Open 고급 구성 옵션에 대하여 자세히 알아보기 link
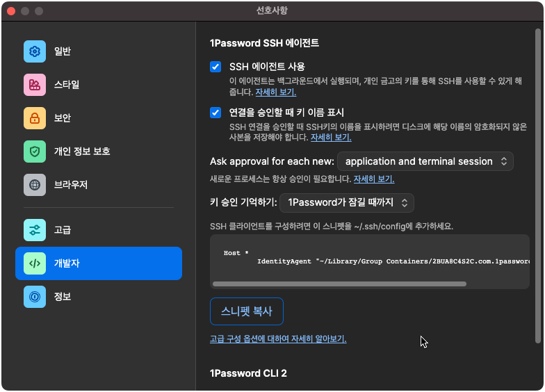The height and width of the screenshot is (392, 545). click(278, 339)
